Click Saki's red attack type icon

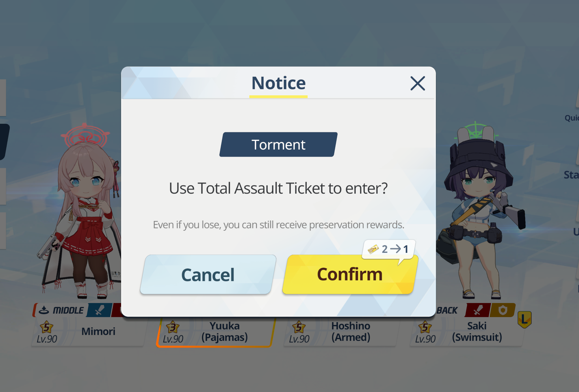478,310
